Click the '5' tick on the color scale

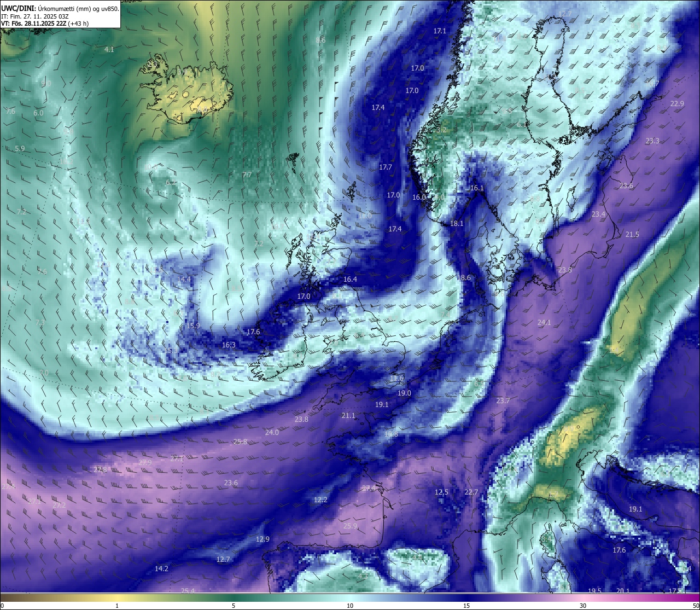234,606
